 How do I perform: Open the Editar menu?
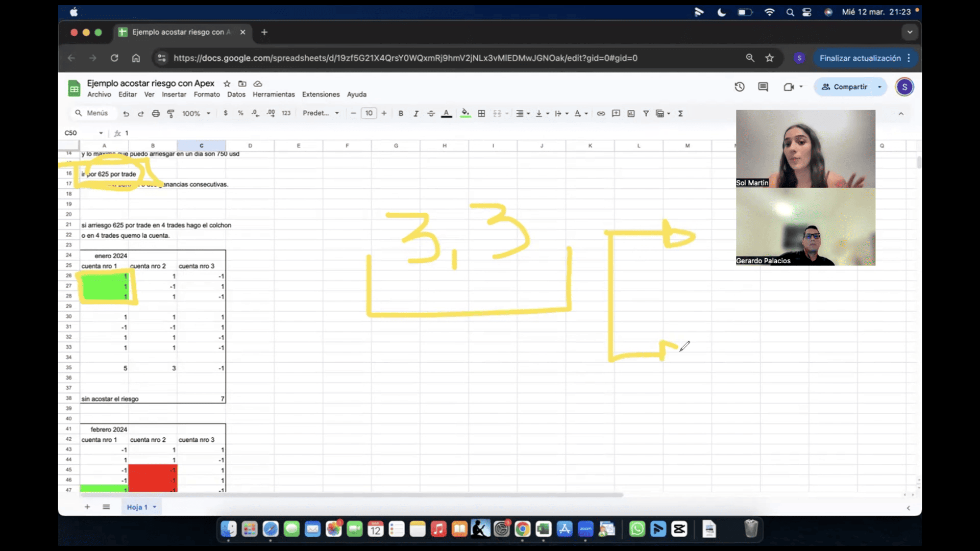[128, 94]
